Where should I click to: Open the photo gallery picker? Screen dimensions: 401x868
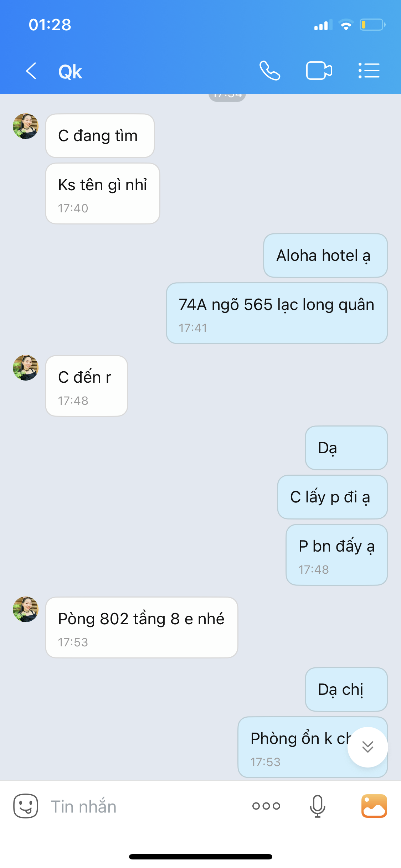374,806
